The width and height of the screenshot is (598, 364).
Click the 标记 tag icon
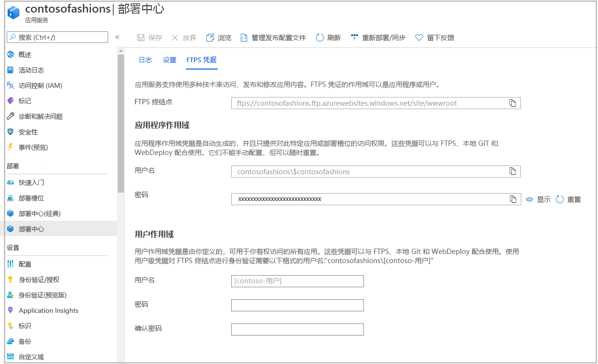pos(11,101)
